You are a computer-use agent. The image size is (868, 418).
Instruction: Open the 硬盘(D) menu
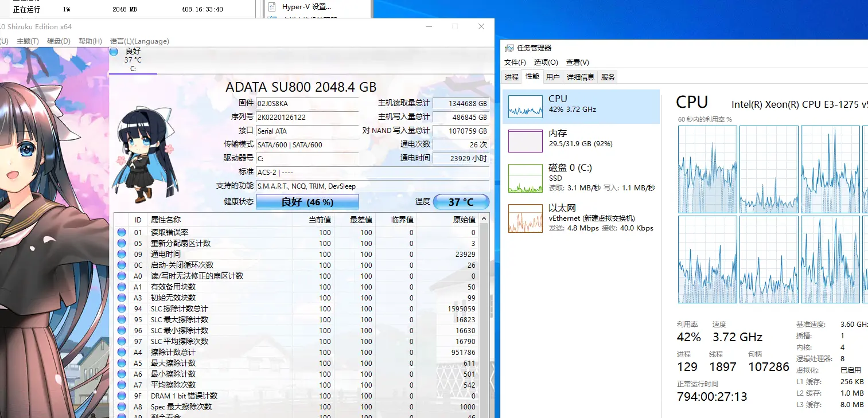coord(59,41)
